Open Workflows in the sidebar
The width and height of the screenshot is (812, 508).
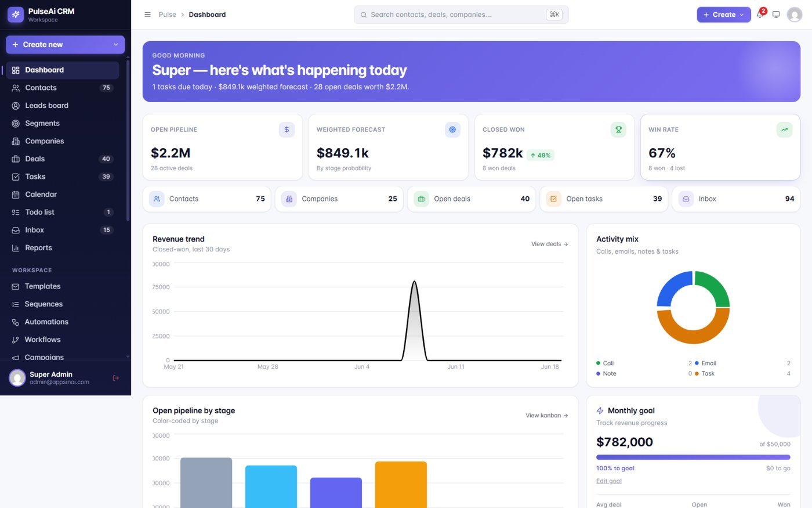(63, 340)
